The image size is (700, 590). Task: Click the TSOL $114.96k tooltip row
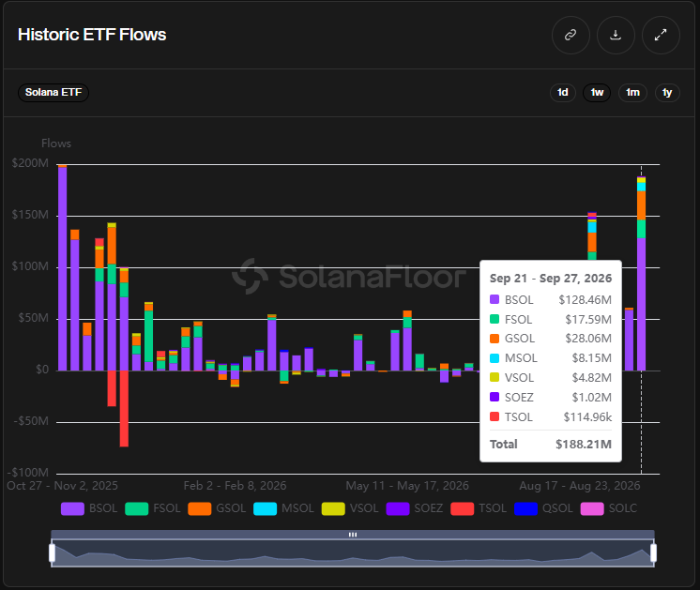tap(551, 416)
